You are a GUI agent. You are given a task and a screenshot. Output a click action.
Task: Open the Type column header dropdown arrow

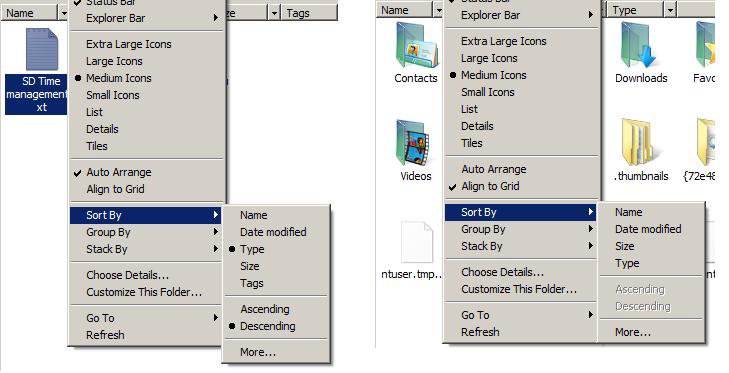tap(670, 10)
